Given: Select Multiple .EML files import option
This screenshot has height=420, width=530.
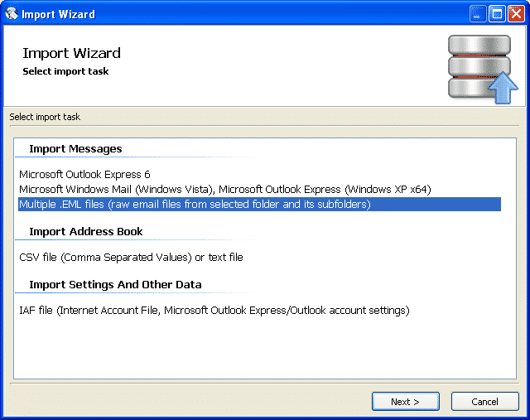Looking at the screenshot, I should pyautogui.click(x=259, y=205).
